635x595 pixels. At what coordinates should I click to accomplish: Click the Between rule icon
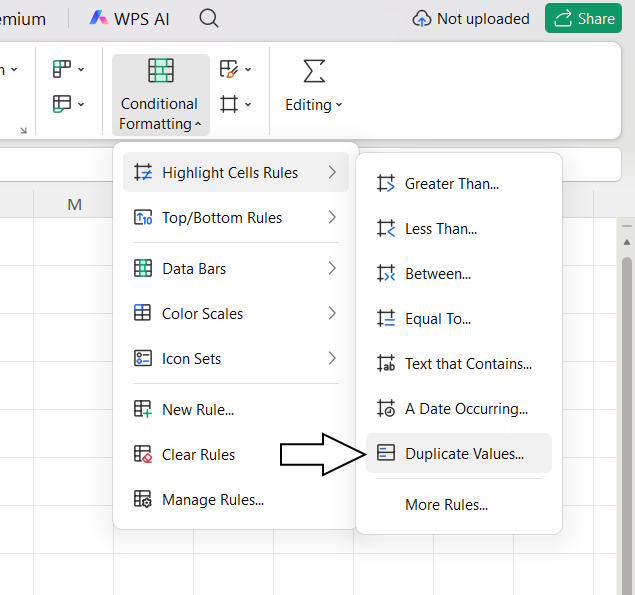pos(386,273)
